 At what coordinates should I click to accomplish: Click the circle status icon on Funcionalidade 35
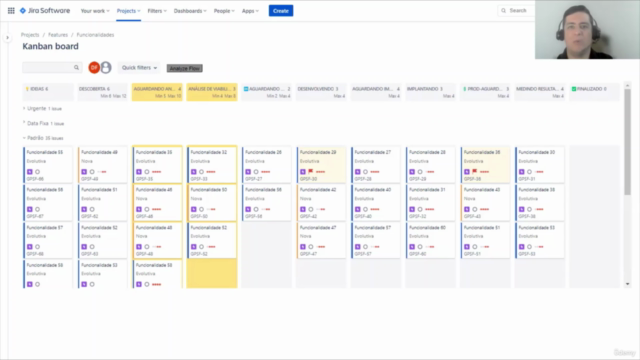pos(147,172)
